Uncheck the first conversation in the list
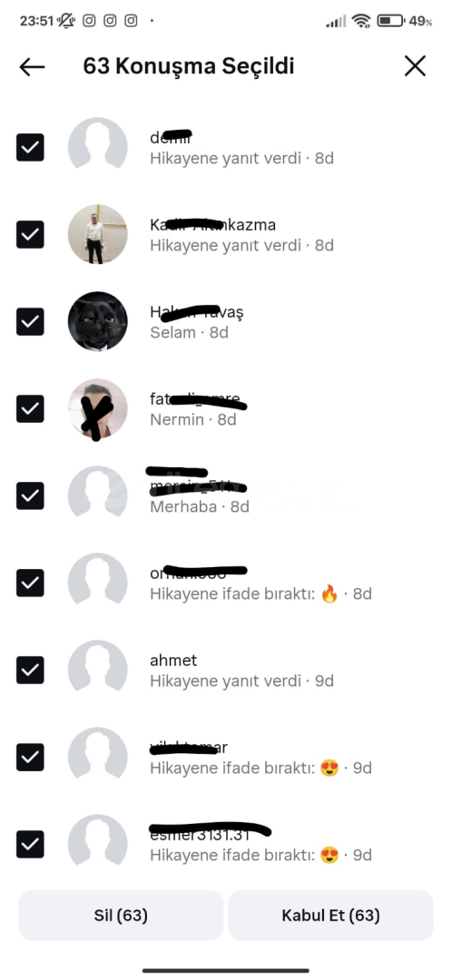This screenshot has height=980, width=452. [x=30, y=148]
